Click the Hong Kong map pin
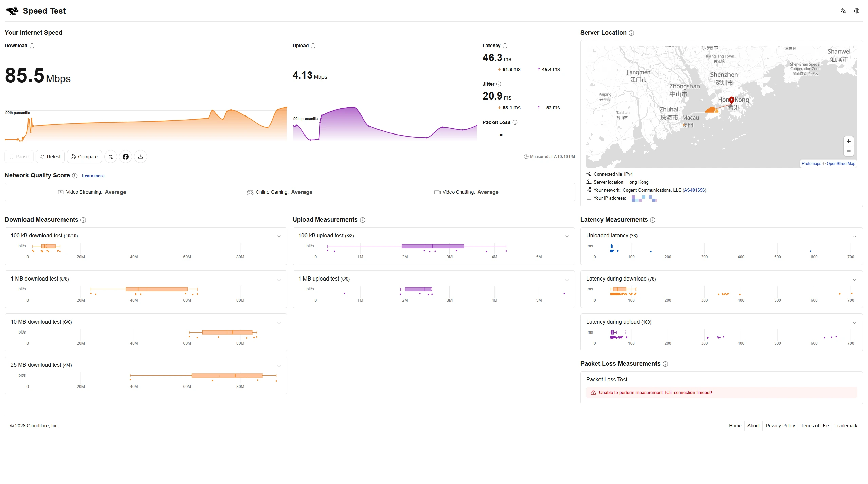Screen dimensions: 868x484 pyautogui.click(x=732, y=100)
